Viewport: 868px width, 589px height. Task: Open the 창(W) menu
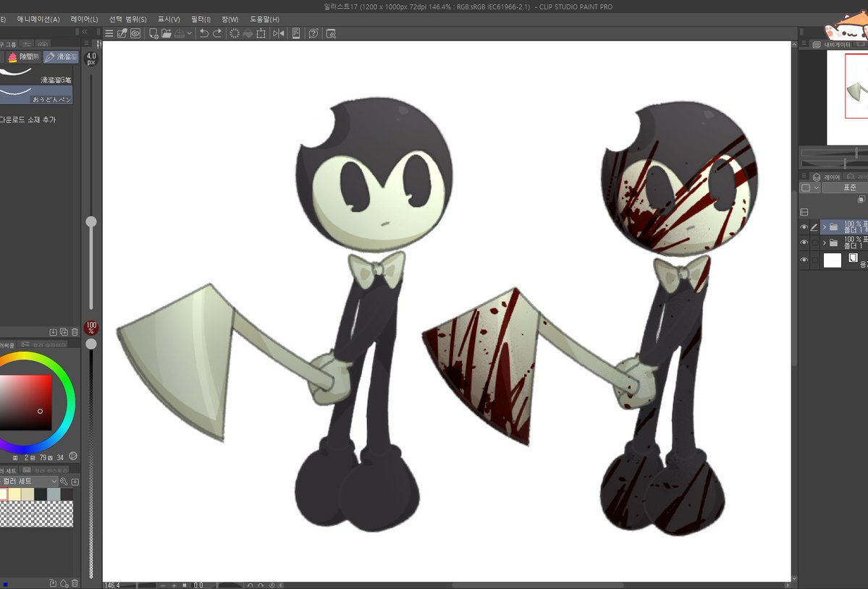(x=229, y=20)
